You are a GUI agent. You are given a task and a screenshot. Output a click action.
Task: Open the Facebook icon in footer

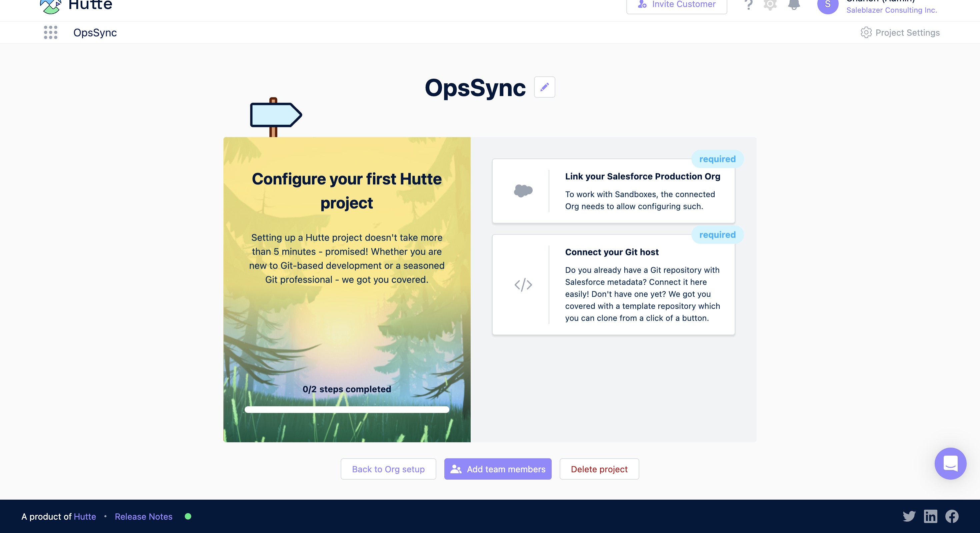click(x=952, y=516)
